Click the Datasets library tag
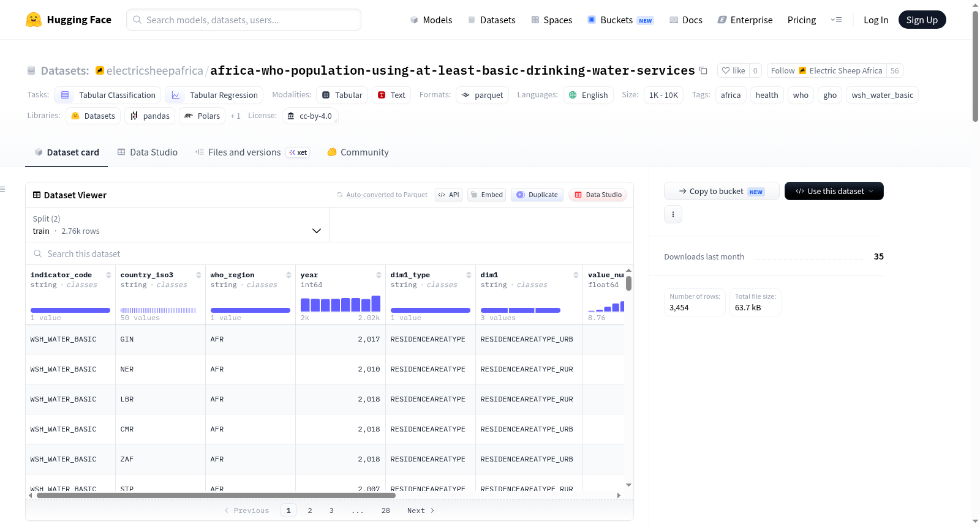Image resolution: width=980 pixels, height=527 pixels. (x=93, y=116)
